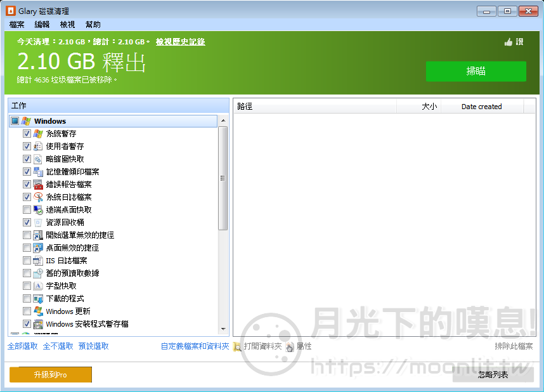Viewport: 544px width, 392px height.
Task: Tick the 字型快取 checkbox
Action: 27,286
